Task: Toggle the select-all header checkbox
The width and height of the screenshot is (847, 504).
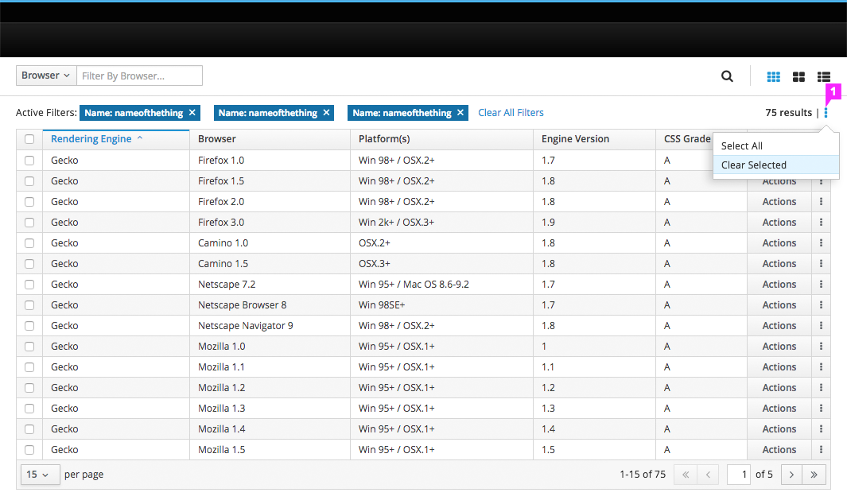Action: point(29,139)
